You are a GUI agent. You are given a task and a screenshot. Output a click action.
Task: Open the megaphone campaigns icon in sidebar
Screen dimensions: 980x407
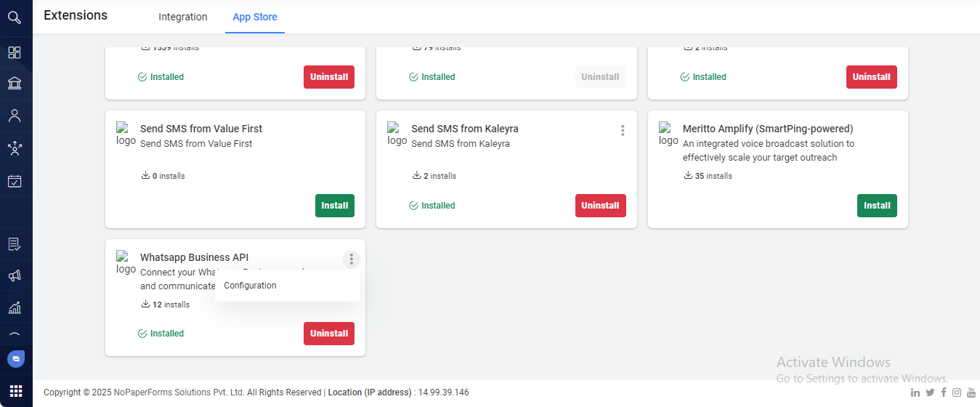pos(15,276)
